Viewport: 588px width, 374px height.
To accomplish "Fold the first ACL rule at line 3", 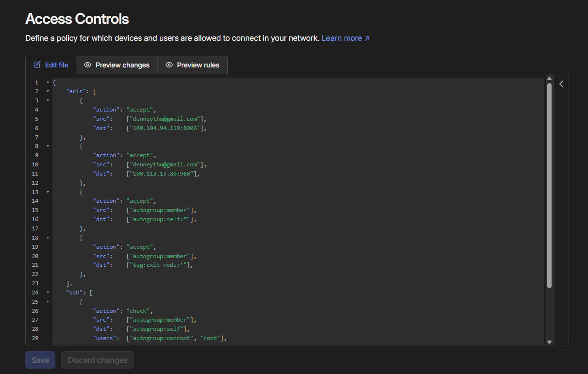I will pyautogui.click(x=48, y=100).
